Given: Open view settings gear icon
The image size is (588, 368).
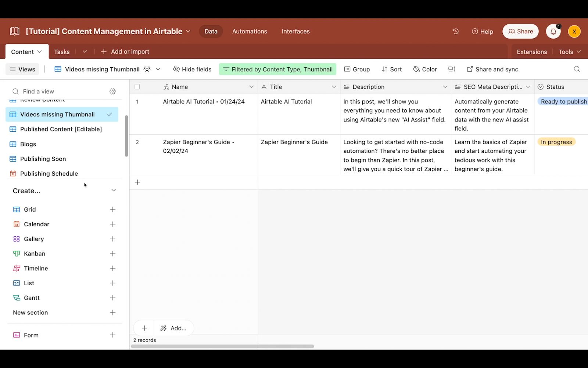Looking at the screenshot, I should [113, 91].
